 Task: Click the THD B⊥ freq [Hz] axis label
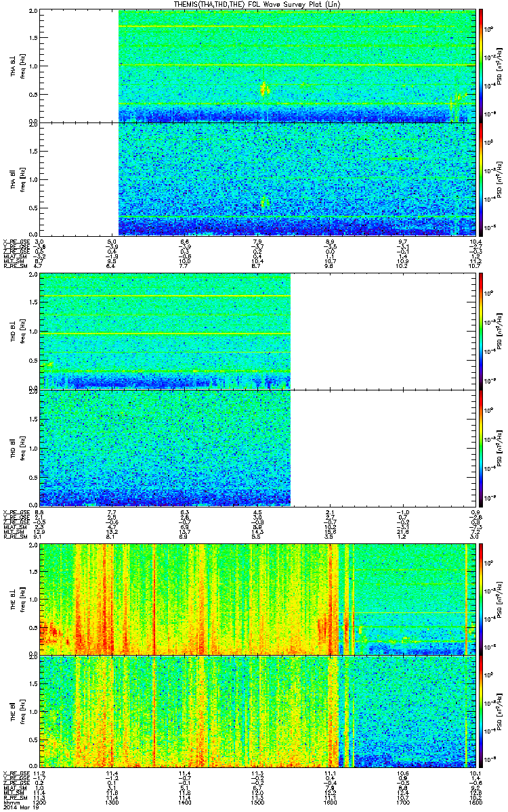coord(22,332)
